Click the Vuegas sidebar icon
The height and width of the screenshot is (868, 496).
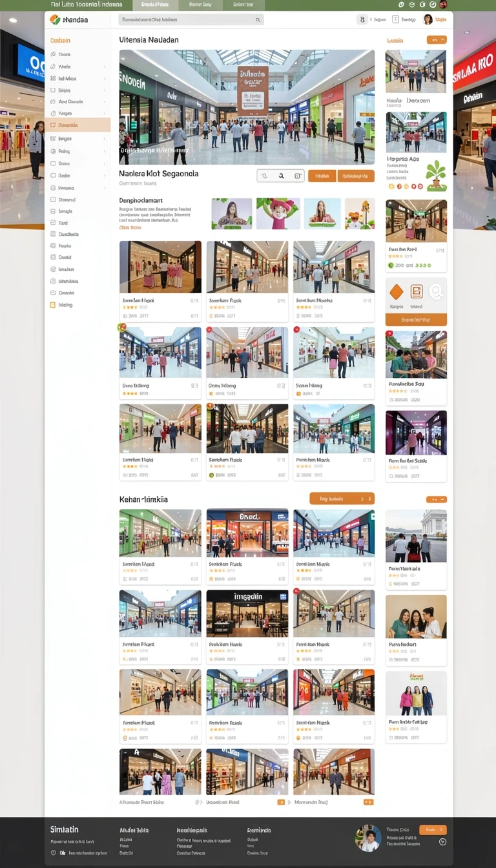tap(53, 114)
